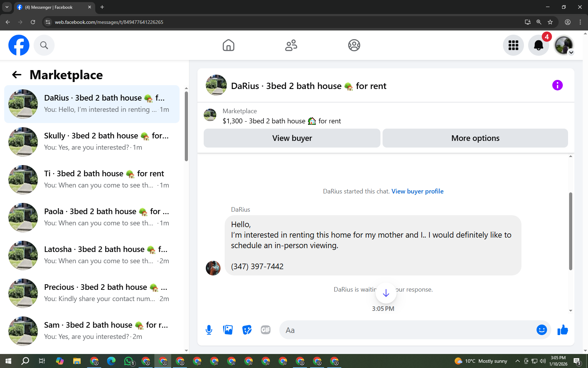This screenshot has width=588, height=368.
Task: Open File Explorer from taskbar
Action: (77, 361)
